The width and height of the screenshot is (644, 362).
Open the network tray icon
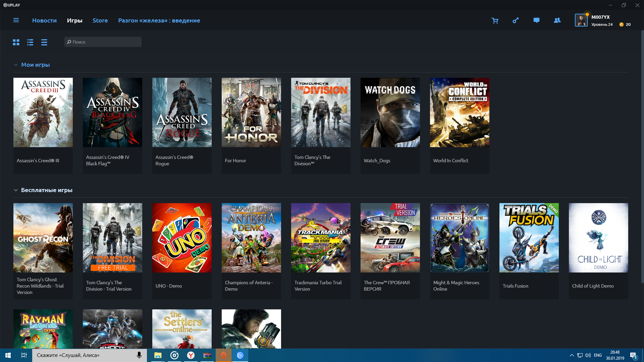click(580, 355)
